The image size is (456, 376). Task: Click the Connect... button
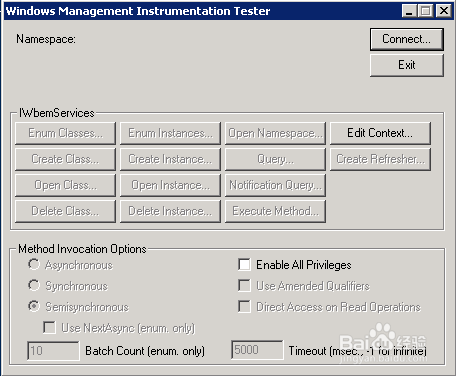point(407,39)
